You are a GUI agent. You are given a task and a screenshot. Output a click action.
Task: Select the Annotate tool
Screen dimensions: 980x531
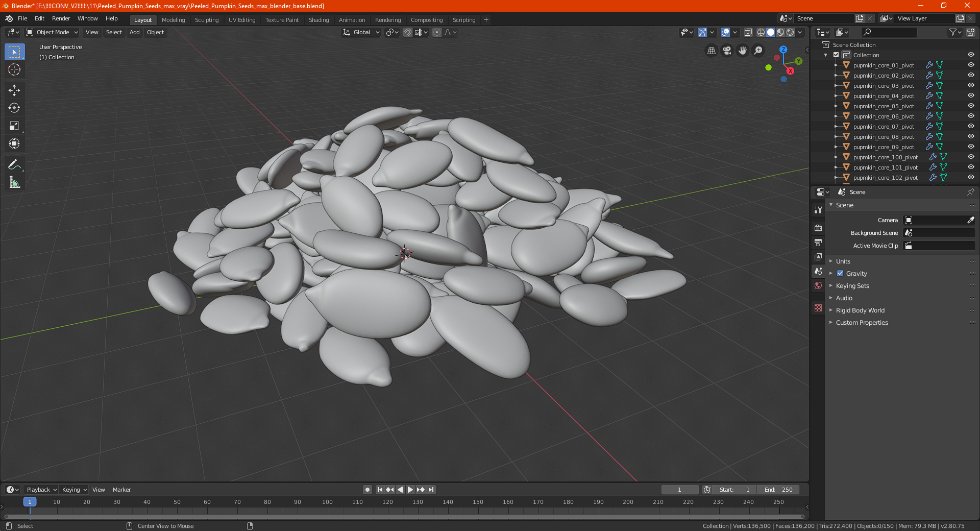point(14,164)
